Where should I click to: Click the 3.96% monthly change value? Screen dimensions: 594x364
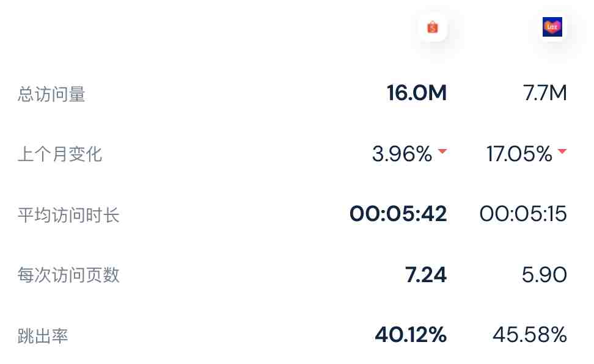click(x=402, y=154)
